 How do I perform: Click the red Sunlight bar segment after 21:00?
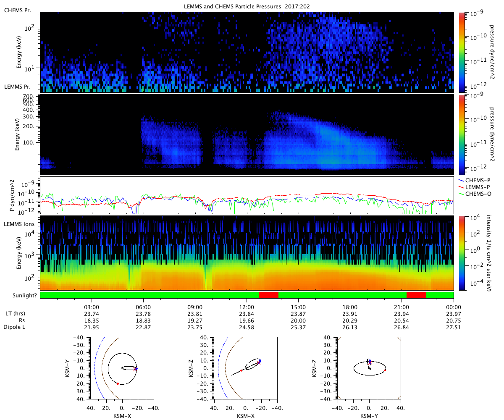[x=416, y=295]
